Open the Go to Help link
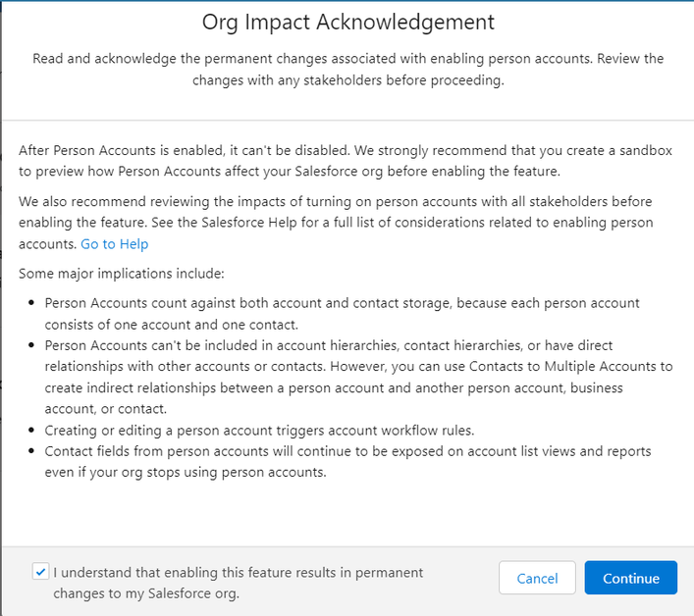The image size is (694, 616). pos(114,244)
